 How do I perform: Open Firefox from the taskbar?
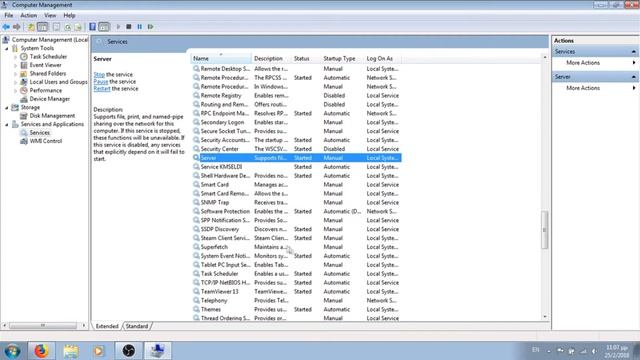pyautogui.click(x=41, y=351)
